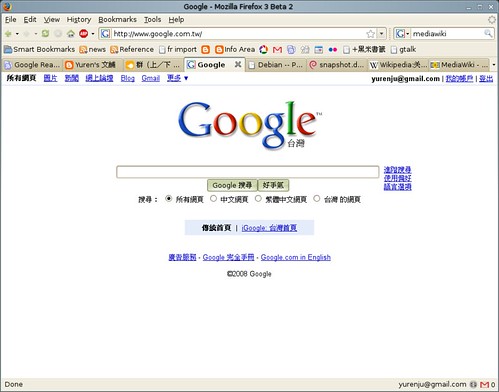
Task: Open the Gmail M bookmark icon
Action: click(277, 50)
